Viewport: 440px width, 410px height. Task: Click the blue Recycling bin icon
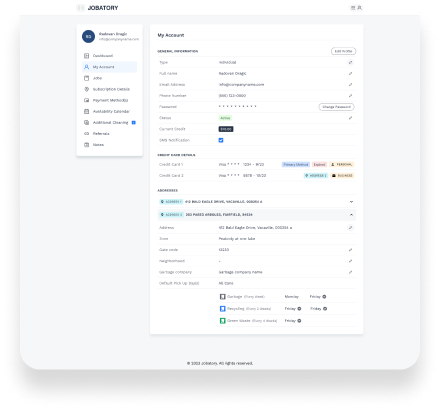coord(222,309)
